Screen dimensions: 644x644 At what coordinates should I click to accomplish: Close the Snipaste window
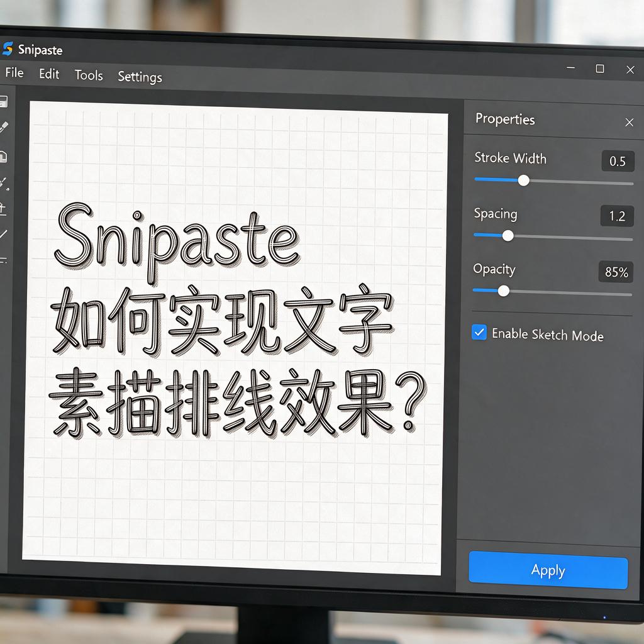pyautogui.click(x=630, y=70)
